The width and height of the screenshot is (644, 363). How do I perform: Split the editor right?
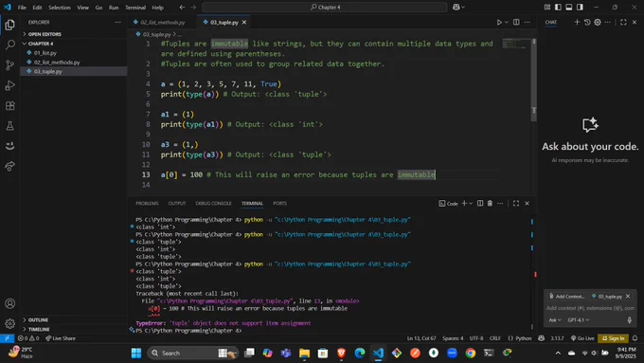tap(516, 22)
